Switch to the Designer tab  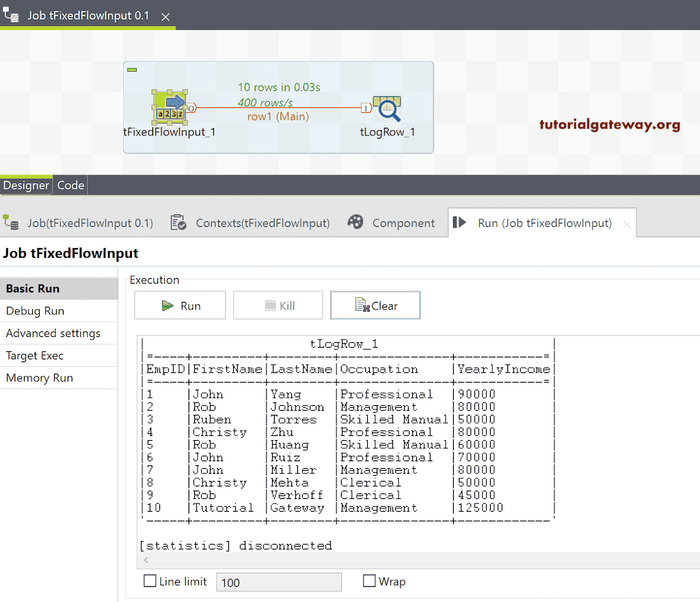26,184
